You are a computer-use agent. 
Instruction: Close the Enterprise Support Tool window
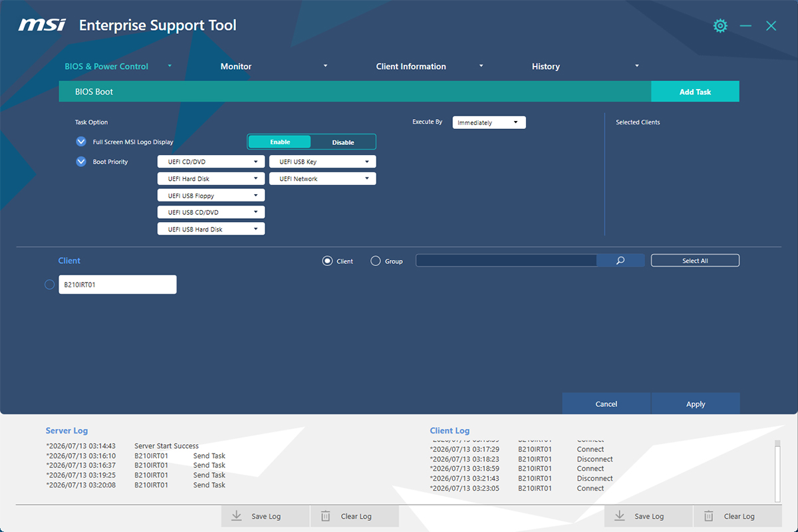click(x=771, y=26)
